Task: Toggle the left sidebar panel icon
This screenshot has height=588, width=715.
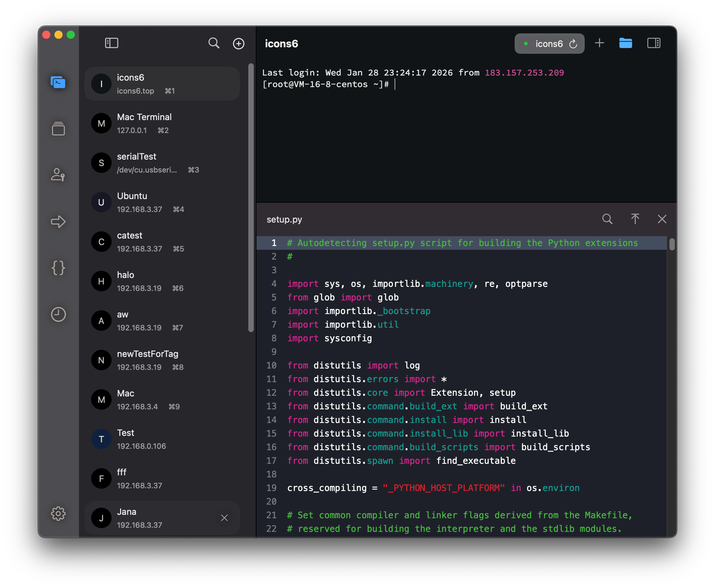Action: (x=112, y=43)
